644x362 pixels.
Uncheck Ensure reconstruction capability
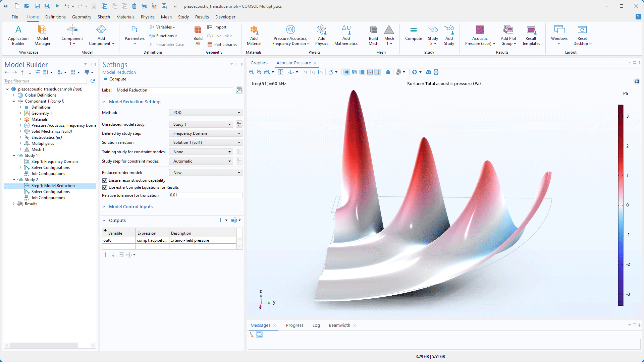click(105, 180)
